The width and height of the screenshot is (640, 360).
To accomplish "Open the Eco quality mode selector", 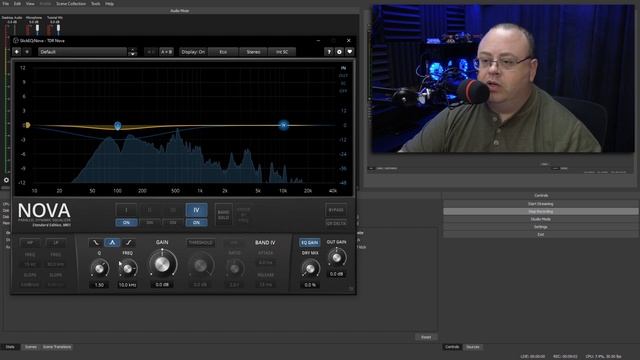I will click(x=223, y=52).
